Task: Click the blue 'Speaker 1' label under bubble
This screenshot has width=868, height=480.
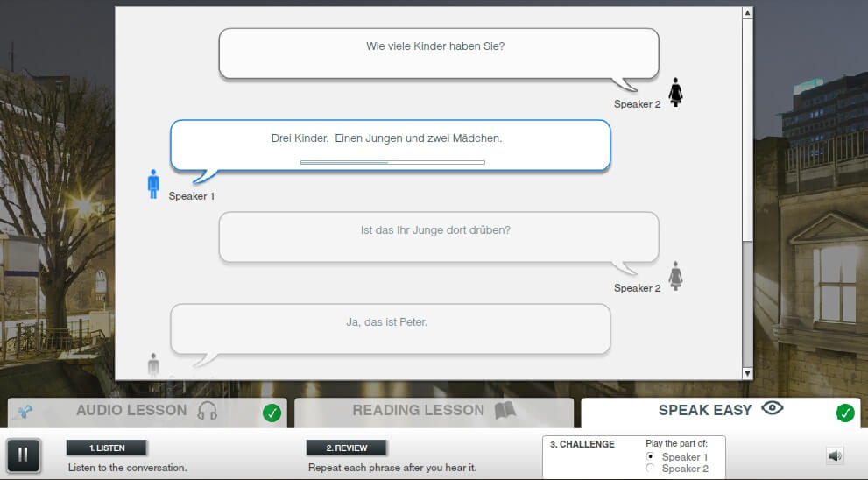Action: pyautogui.click(x=192, y=196)
